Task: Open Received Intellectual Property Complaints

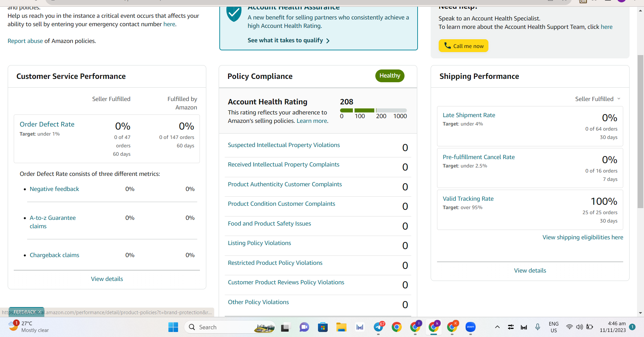Action: click(283, 164)
